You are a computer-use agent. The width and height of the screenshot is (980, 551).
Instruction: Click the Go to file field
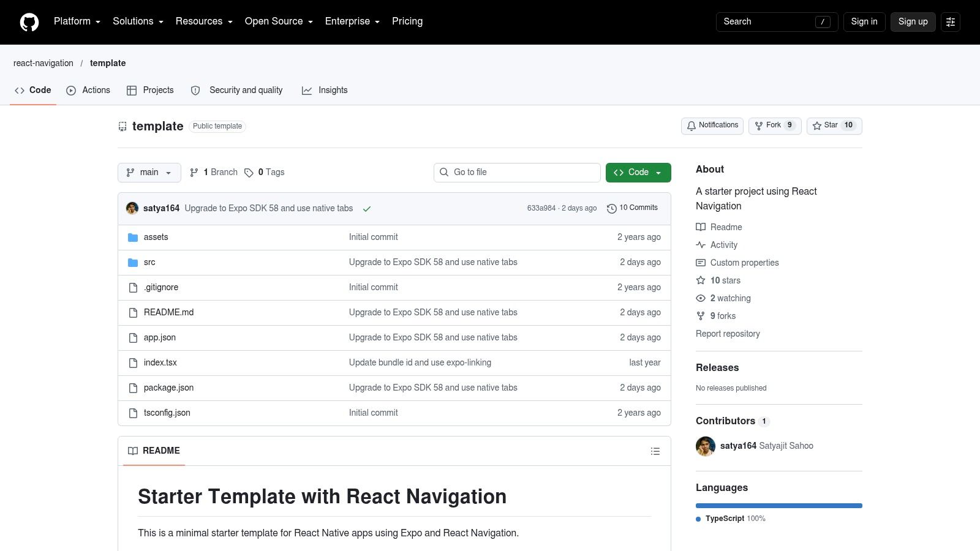[x=517, y=173]
